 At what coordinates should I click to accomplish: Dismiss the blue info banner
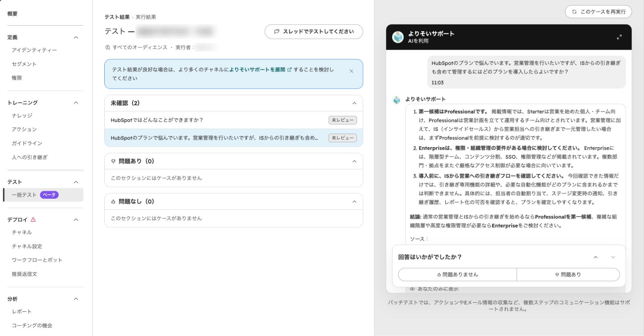pyautogui.click(x=351, y=71)
